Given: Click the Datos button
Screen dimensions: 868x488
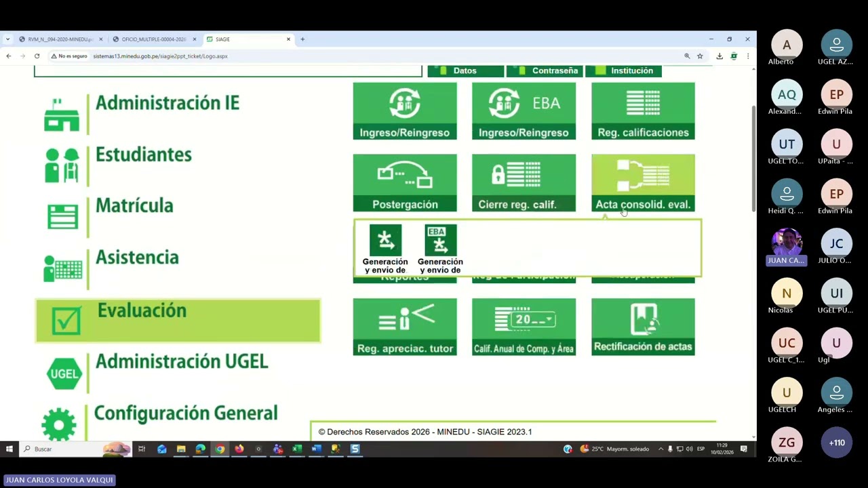Looking at the screenshot, I should click(465, 70).
